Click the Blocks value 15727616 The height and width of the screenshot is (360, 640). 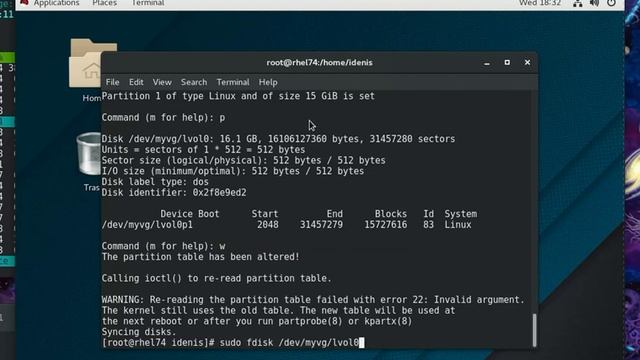385,224
